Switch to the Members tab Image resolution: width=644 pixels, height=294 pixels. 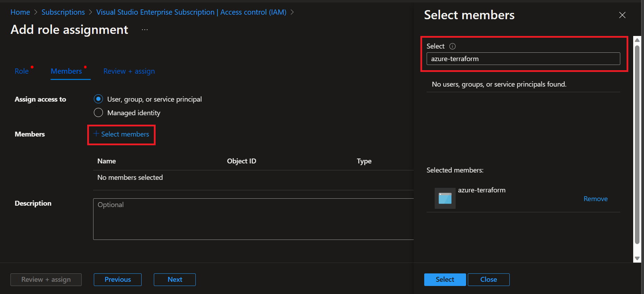pyautogui.click(x=66, y=71)
